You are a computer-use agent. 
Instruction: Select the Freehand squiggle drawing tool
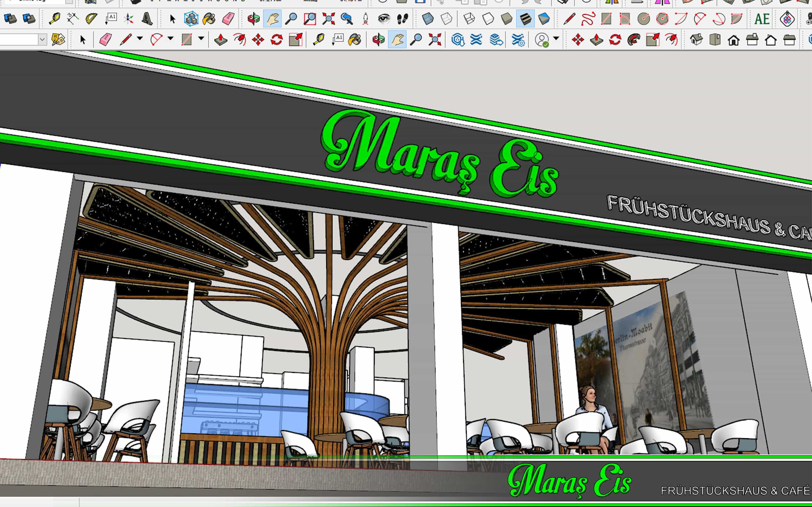(588, 18)
